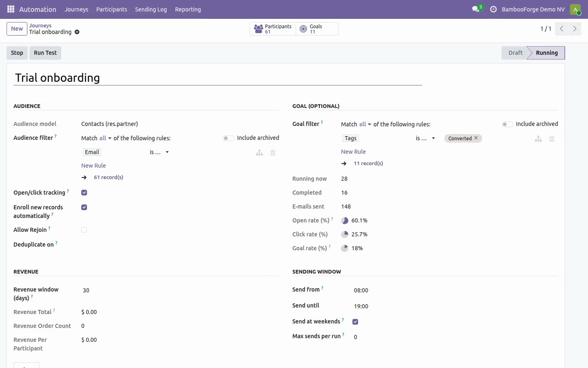Open the Reporting menu
Viewport: 588px width, 368px height.
[x=188, y=9]
